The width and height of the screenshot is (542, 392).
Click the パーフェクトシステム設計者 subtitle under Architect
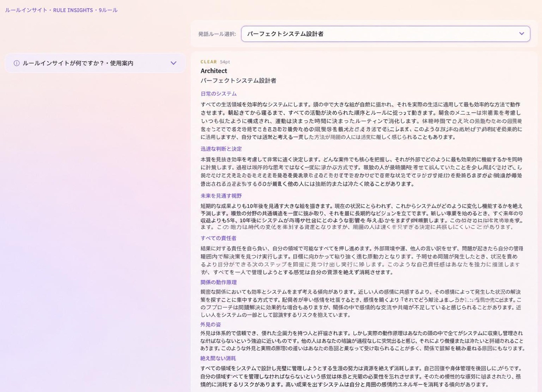238,81
